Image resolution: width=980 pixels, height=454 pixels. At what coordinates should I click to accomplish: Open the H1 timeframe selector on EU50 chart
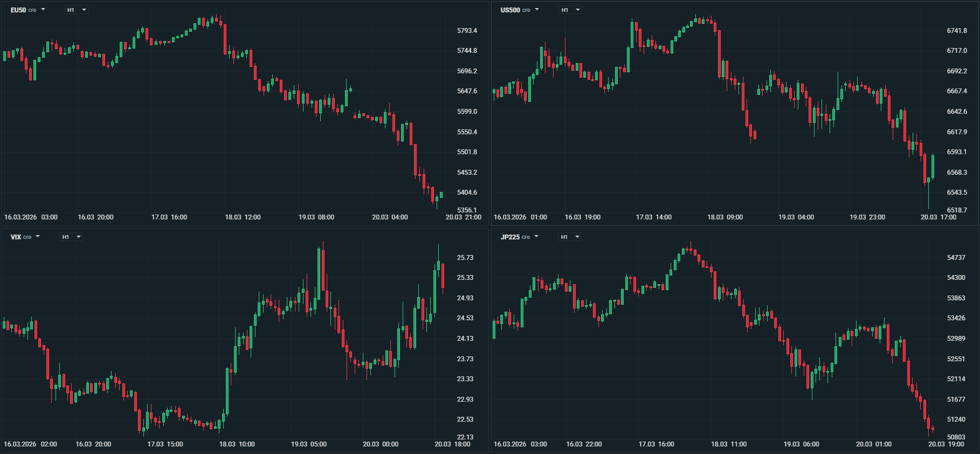pos(76,10)
